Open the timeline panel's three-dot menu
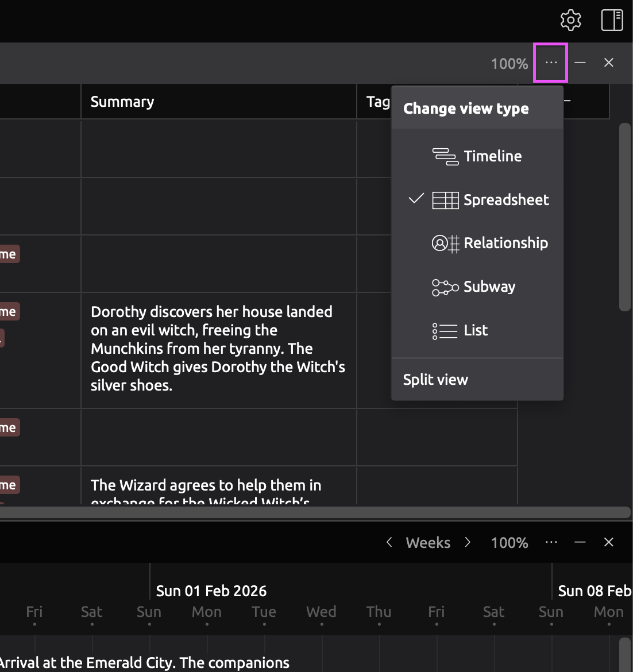The height and width of the screenshot is (672, 633). [x=551, y=542]
